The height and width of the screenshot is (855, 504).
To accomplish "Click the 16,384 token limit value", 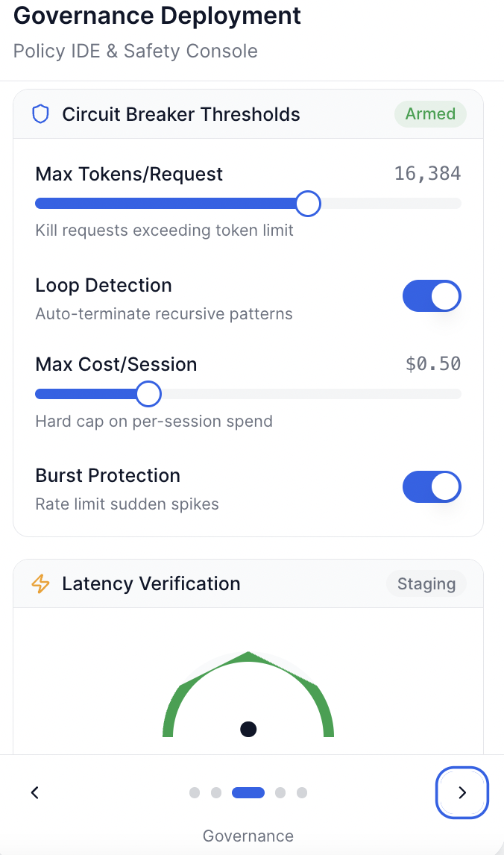I will (427, 175).
